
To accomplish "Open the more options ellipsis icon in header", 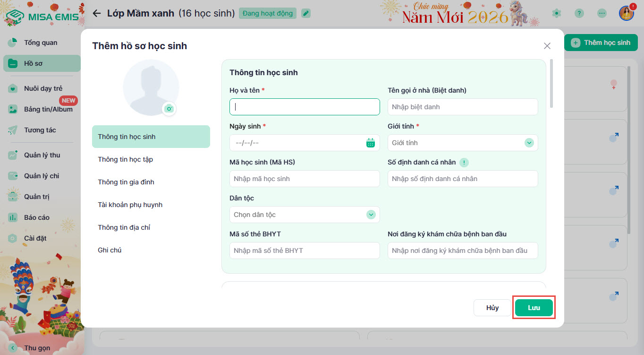I will point(602,13).
